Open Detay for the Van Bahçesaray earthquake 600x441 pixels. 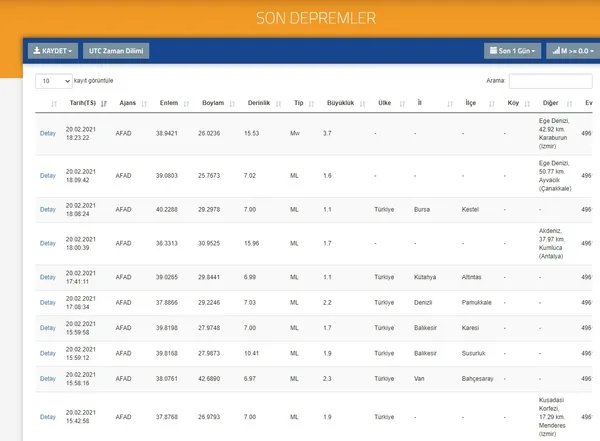point(47,379)
